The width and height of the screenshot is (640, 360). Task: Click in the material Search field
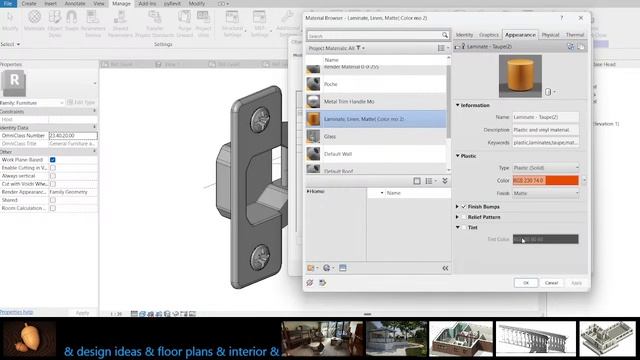[374, 36]
